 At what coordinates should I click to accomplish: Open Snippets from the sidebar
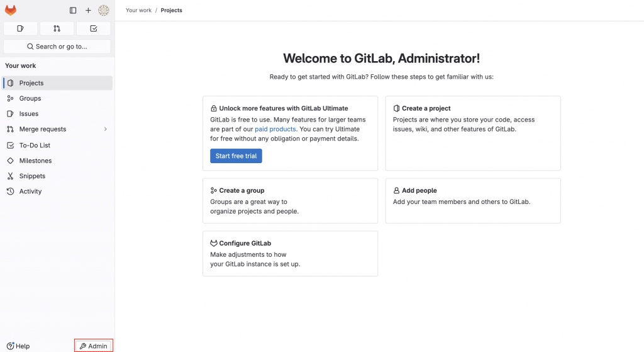57,176
